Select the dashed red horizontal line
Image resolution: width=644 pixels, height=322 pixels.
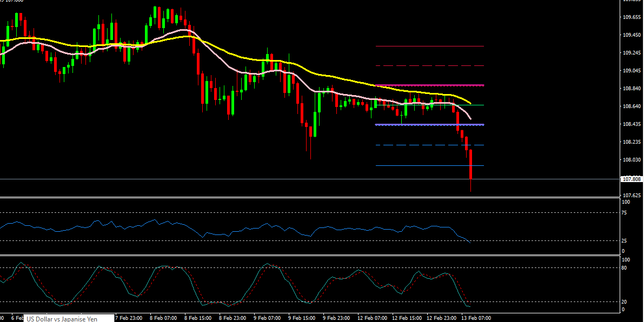tap(430, 65)
